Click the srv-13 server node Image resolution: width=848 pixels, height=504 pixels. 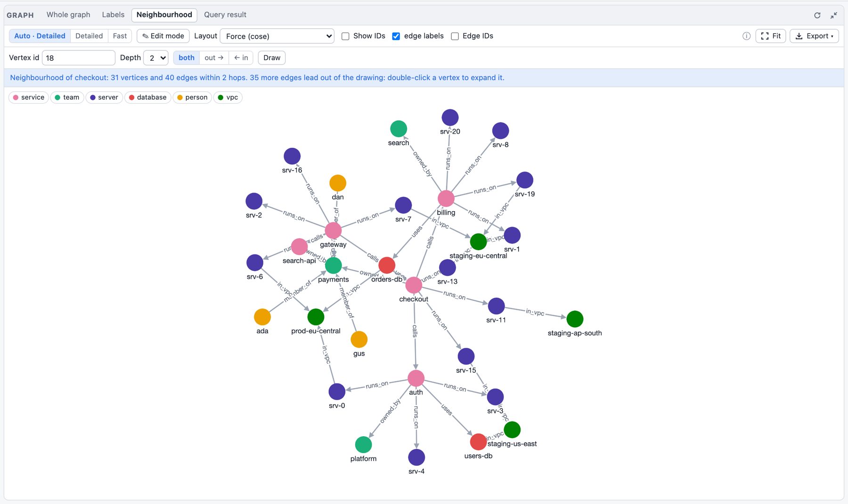447,268
